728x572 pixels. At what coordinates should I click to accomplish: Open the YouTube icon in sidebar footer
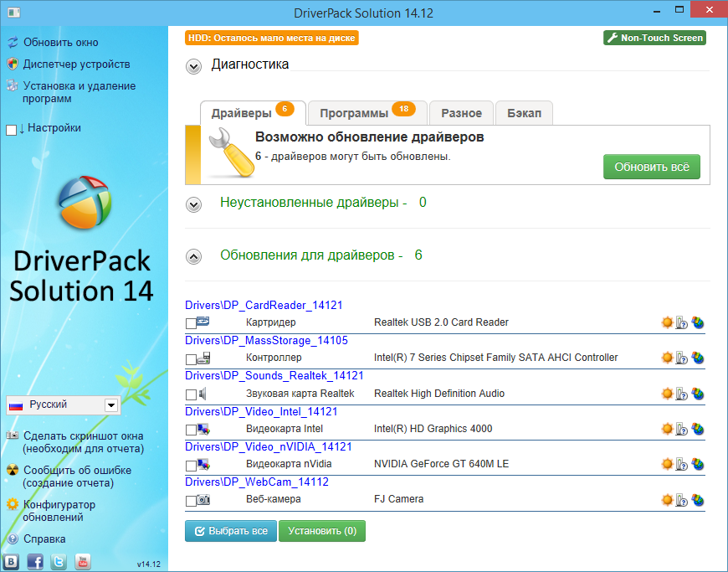[x=83, y=561]
